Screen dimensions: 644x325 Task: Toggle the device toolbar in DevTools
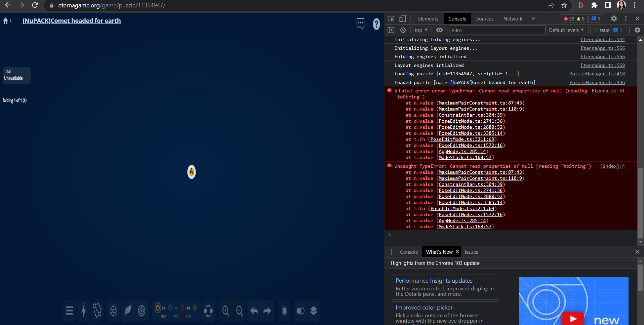(403, 19)
